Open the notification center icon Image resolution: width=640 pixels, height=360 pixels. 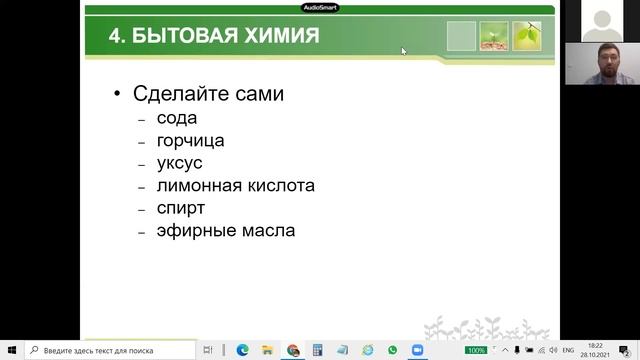click(624, 350)
